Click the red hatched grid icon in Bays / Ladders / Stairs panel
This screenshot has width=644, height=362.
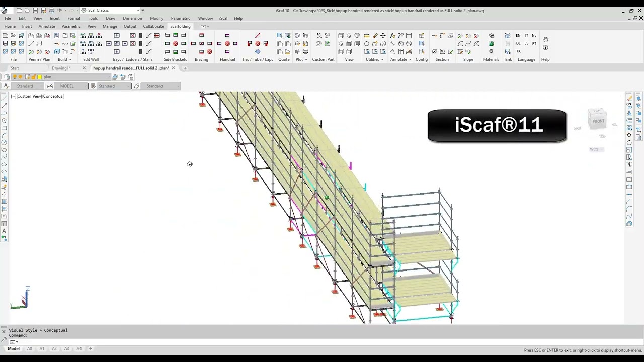157,35
